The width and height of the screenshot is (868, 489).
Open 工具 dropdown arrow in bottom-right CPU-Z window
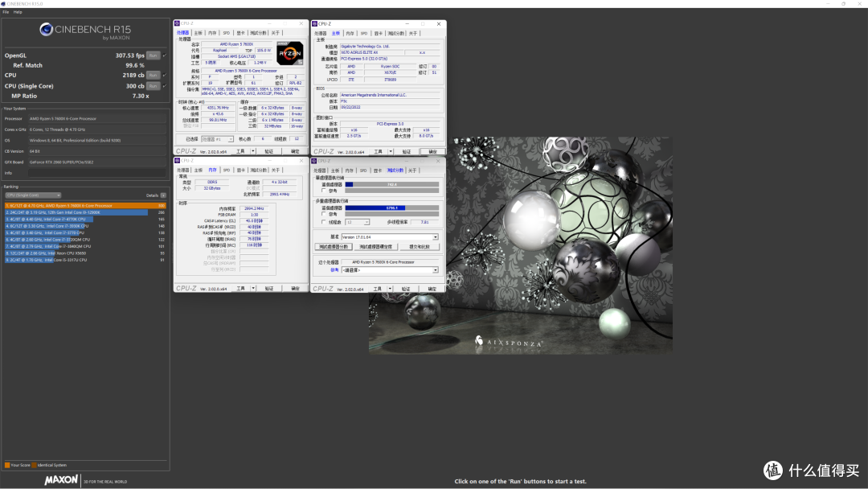391,289
